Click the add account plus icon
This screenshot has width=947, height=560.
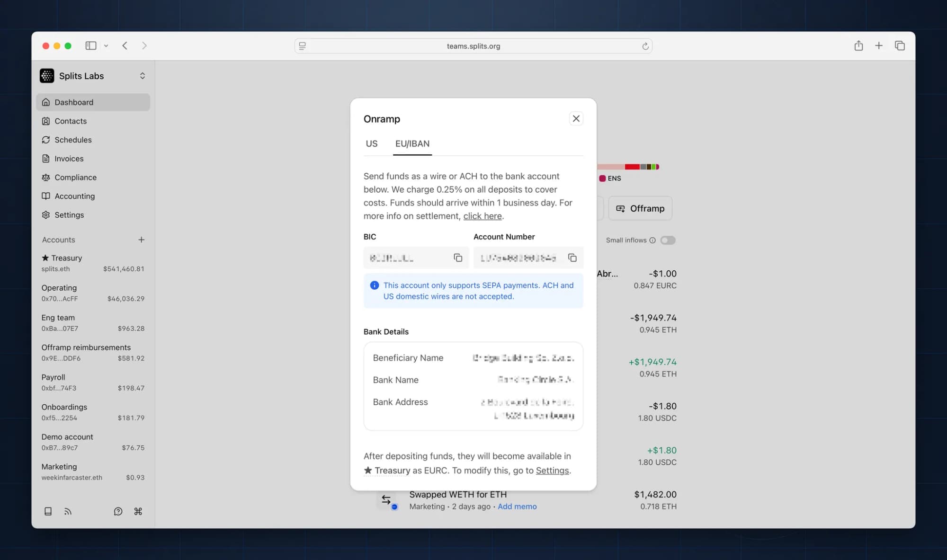[141, 240]
